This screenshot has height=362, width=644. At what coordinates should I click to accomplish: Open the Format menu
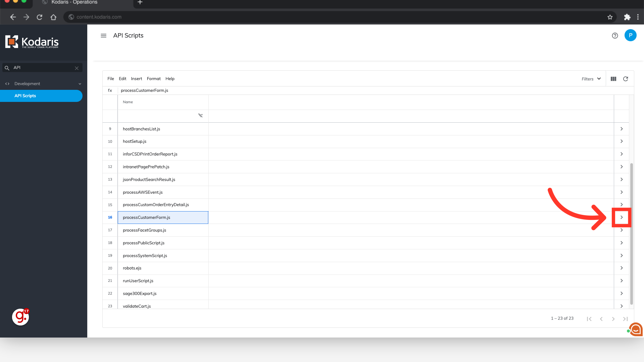point(154,79)
